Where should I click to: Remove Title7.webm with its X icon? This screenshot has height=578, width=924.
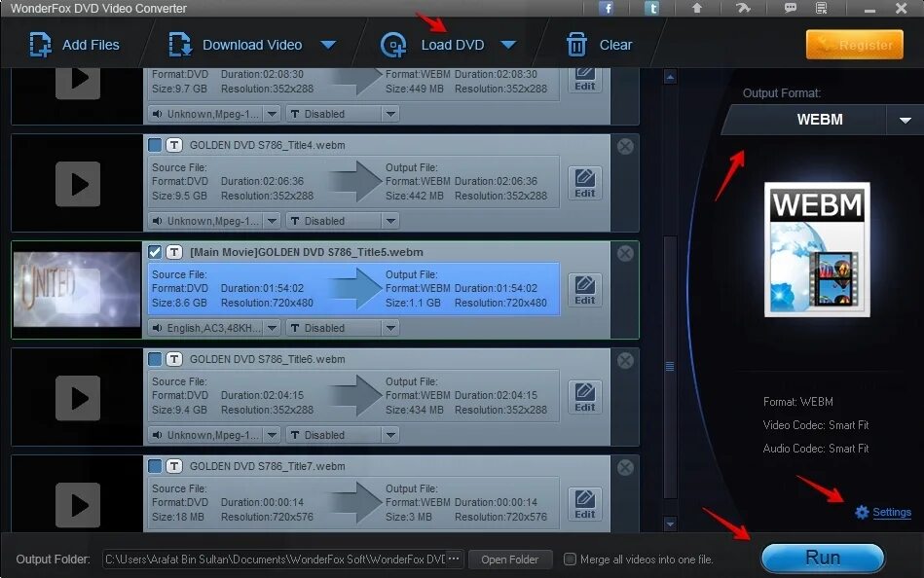625,468
